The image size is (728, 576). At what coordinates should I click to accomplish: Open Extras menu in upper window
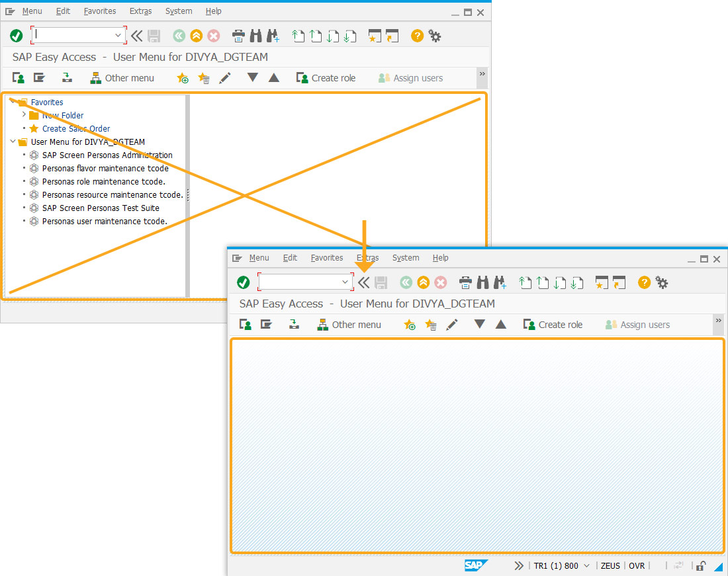[140, 11]
